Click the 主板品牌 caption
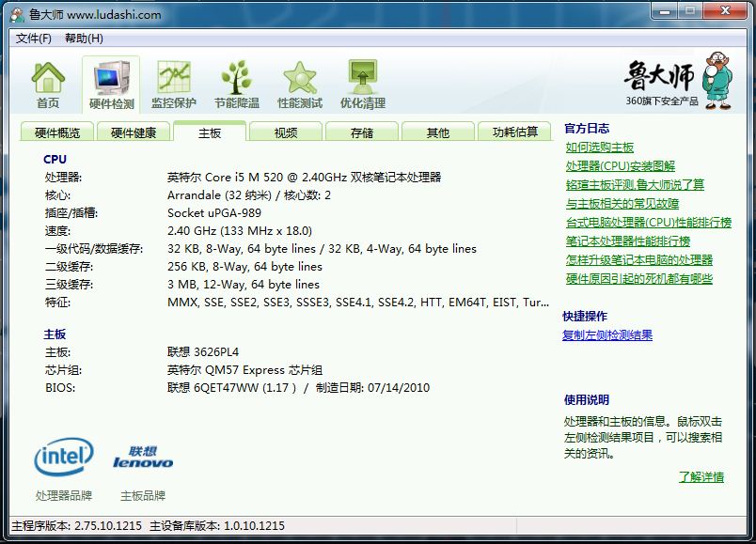This screenshot has height=544, width=756. 143,496
